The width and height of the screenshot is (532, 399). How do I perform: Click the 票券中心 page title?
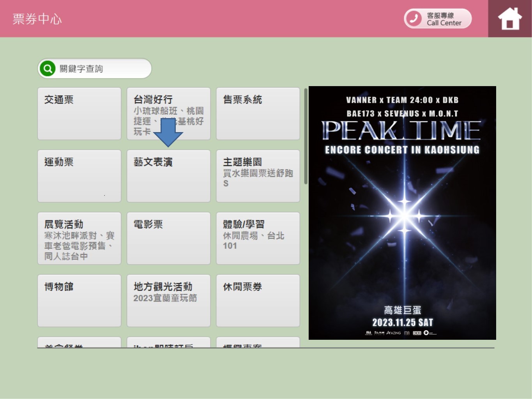(37, 19)
